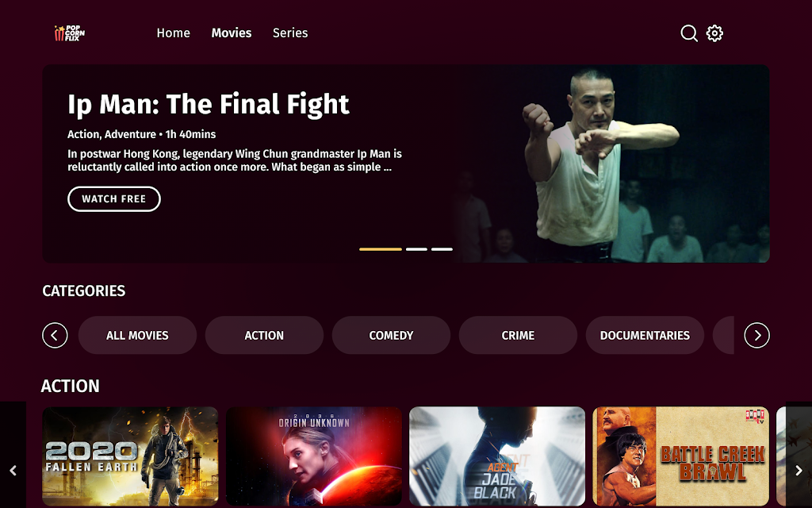Open the Battle Creek Brawl thumbnail
Viewport: 812px width, 508px height.
coord(680,456)
